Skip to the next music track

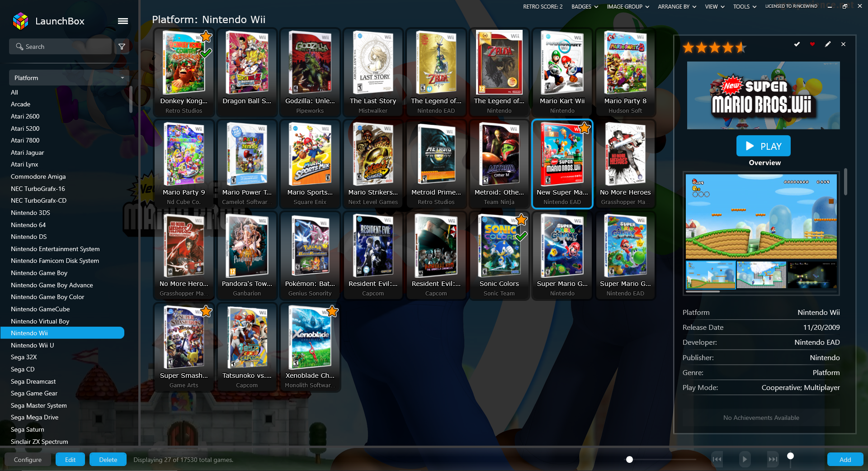click(773, 459)
